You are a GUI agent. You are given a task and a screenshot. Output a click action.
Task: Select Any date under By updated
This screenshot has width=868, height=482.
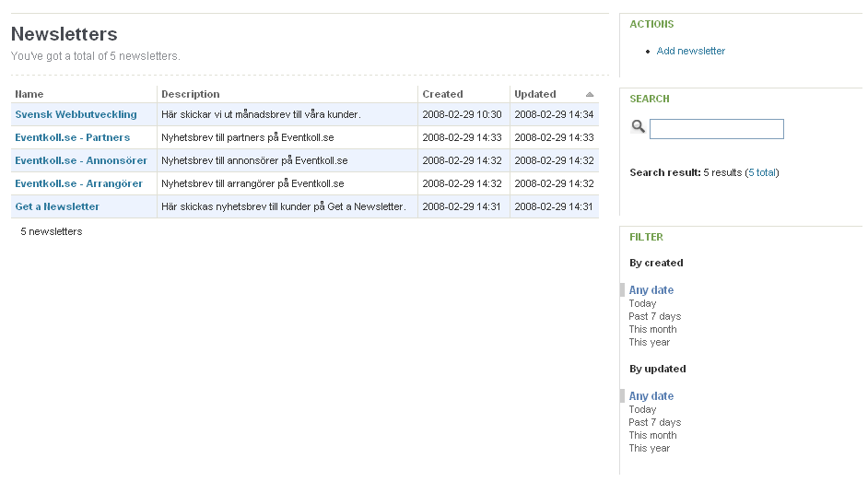tap(651, 396)
